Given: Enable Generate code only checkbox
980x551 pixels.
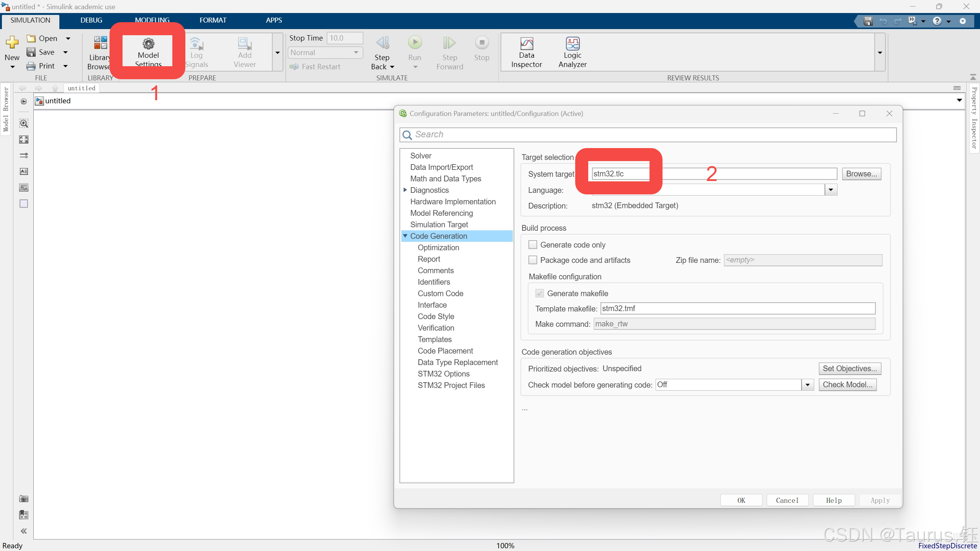Looking at the screenshot, I should [x=533, y=245].
